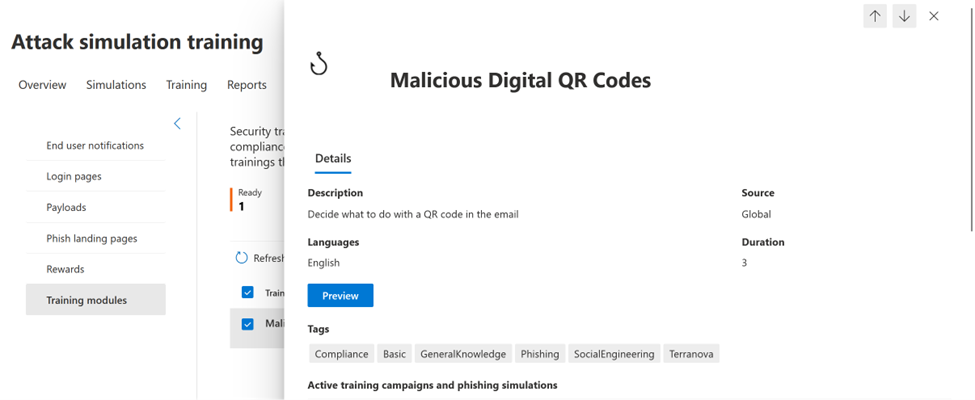975x400 pixels.
Task: Go to previous item with up arrow
Action: pyautogui.click(x=875, y=17)
